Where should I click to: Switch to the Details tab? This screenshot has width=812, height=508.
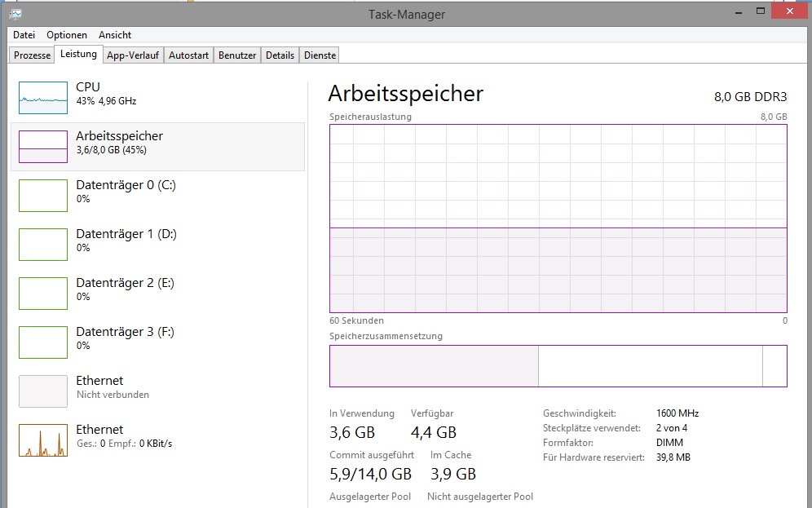click(280, 55)
